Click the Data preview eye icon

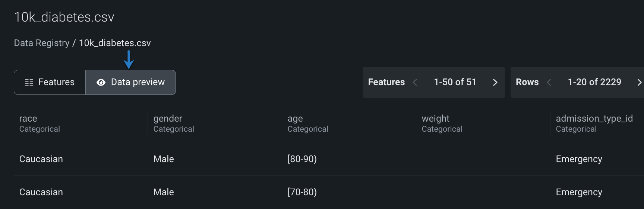point(101,82)
